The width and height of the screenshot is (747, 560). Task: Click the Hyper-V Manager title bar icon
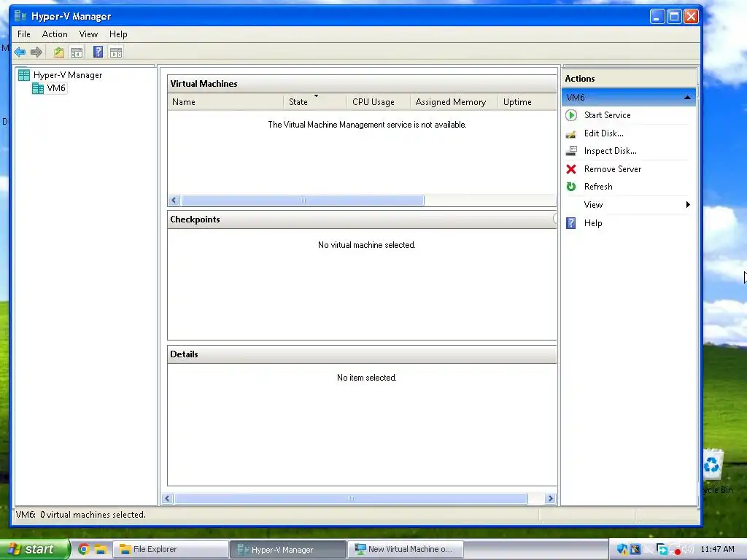tap(20, 16)
